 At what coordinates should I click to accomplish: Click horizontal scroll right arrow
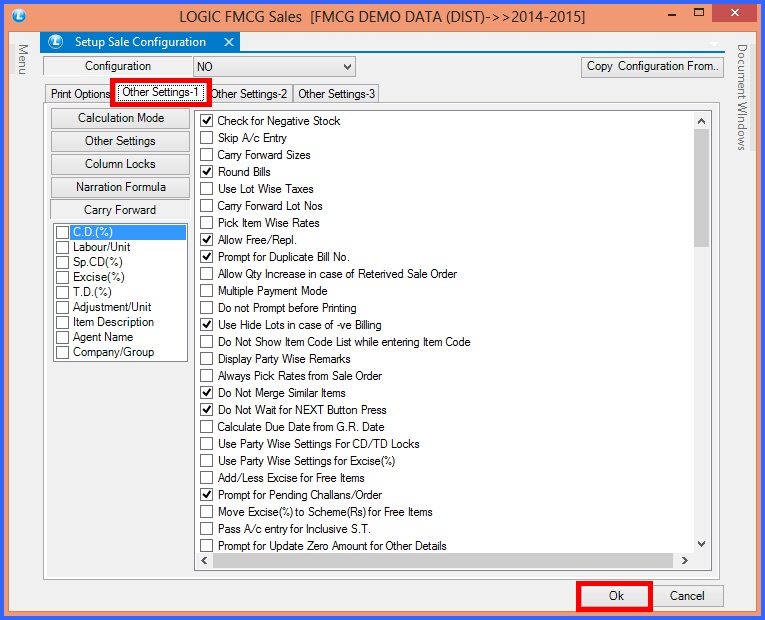pos(685,560)
